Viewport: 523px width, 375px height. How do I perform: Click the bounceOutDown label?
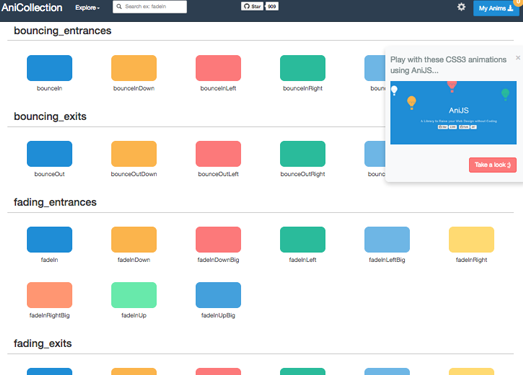coord(134,174)
